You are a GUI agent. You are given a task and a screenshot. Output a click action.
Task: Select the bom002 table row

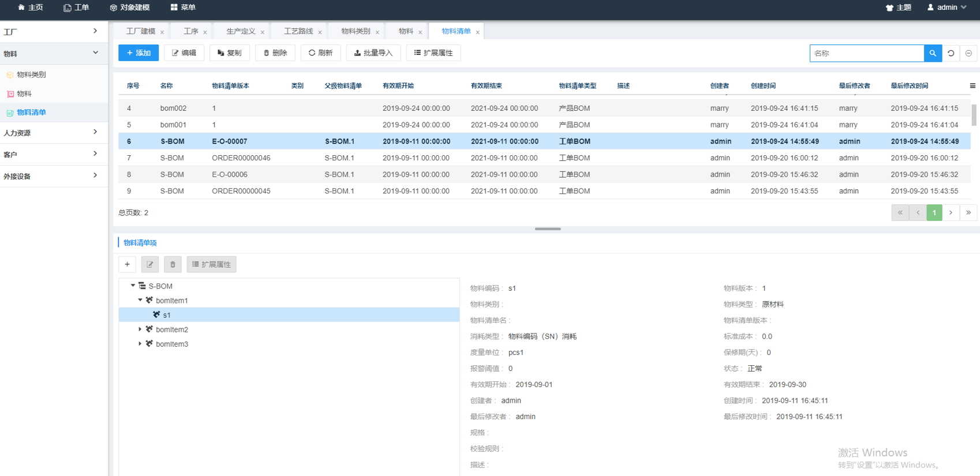545,108
